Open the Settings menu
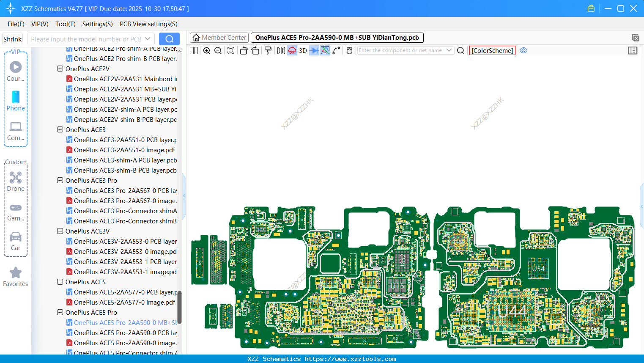Image resolution: width=644 pixels, height=363 pixels. tap(98, 24)
